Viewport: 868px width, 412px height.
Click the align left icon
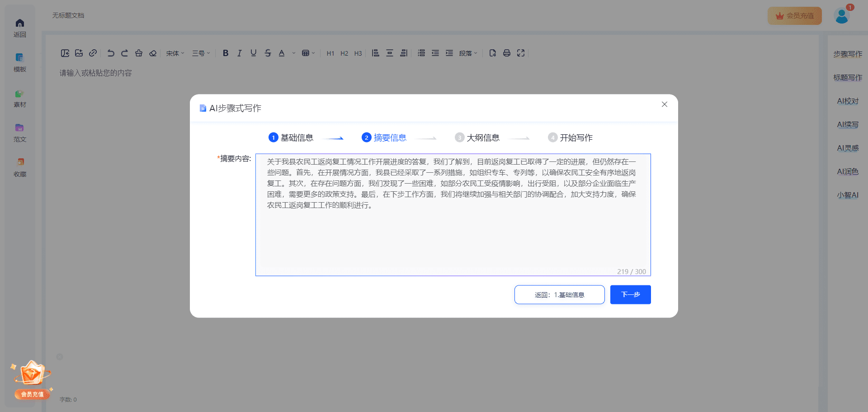(376, 53)
